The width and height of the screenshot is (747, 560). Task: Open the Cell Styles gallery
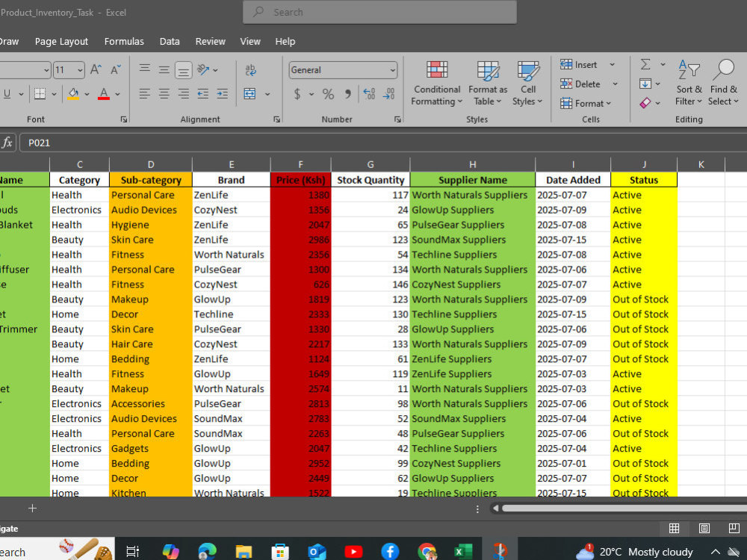528,84
